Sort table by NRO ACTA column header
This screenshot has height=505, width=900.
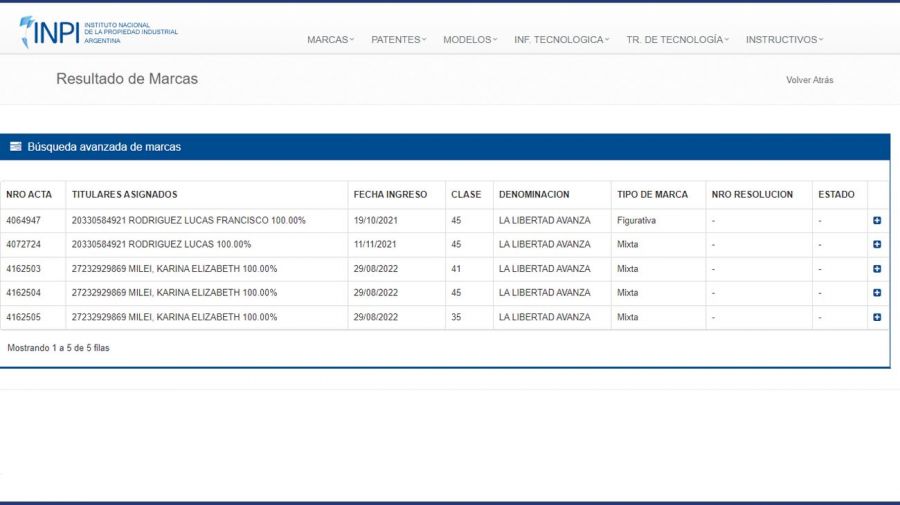(29, 195)
